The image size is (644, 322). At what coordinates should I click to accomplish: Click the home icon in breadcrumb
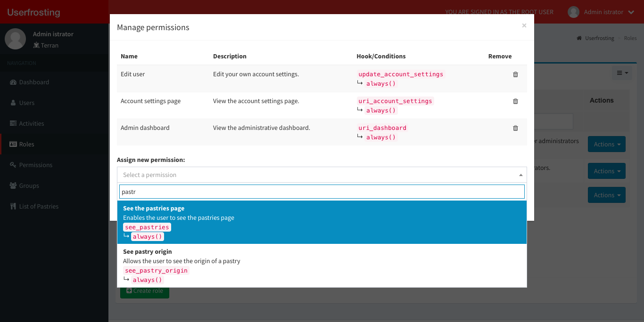point(579,38)
